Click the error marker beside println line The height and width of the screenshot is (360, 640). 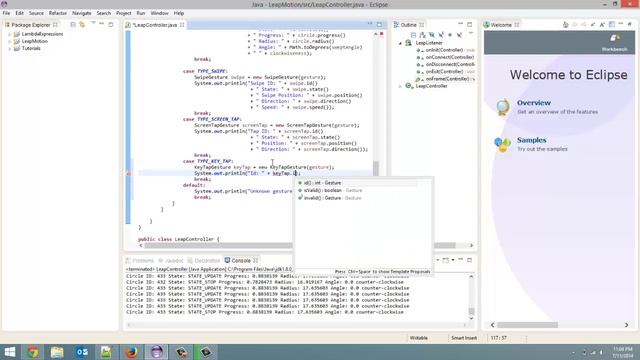(128, 173)
